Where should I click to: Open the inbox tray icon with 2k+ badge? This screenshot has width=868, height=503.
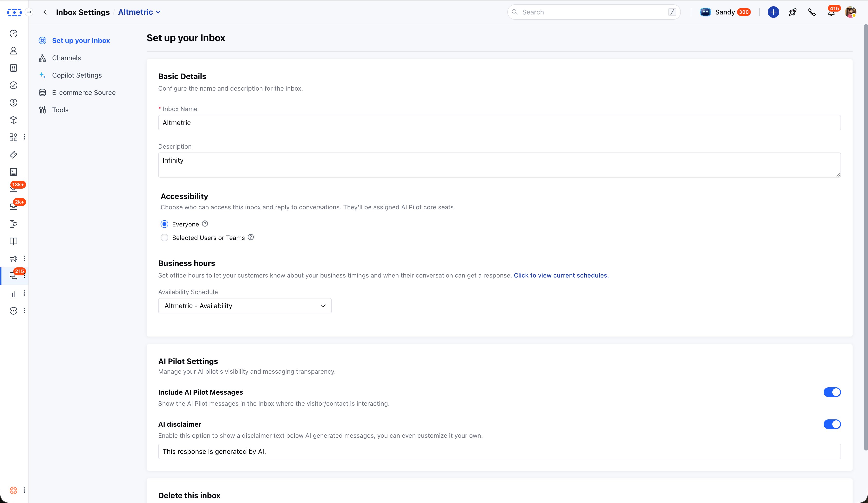(x=14, y=206)
